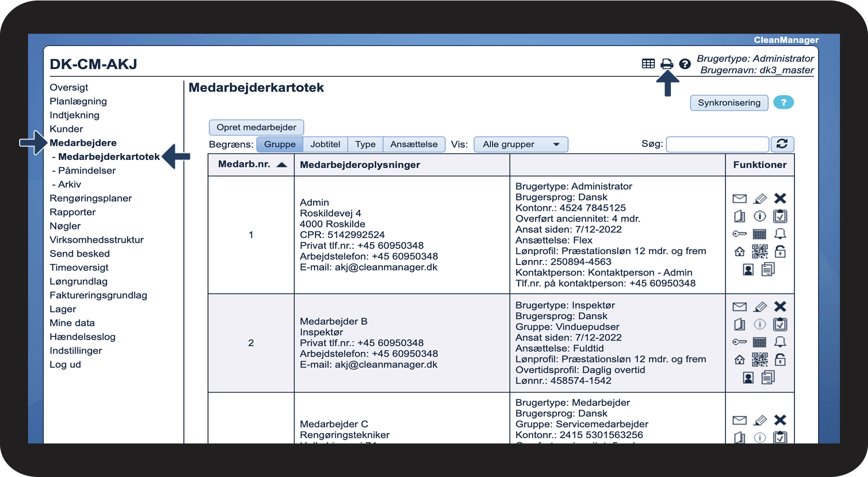The height and width of the screenshot is (477, 868).
Task: Click the Synkronisering button
Action: click(729, 103)
